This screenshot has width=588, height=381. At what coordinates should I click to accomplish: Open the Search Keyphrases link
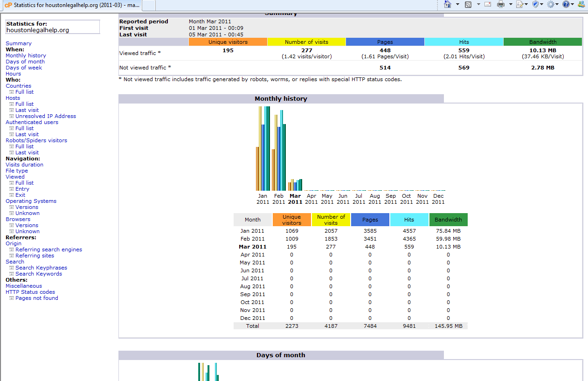(41, 268)
